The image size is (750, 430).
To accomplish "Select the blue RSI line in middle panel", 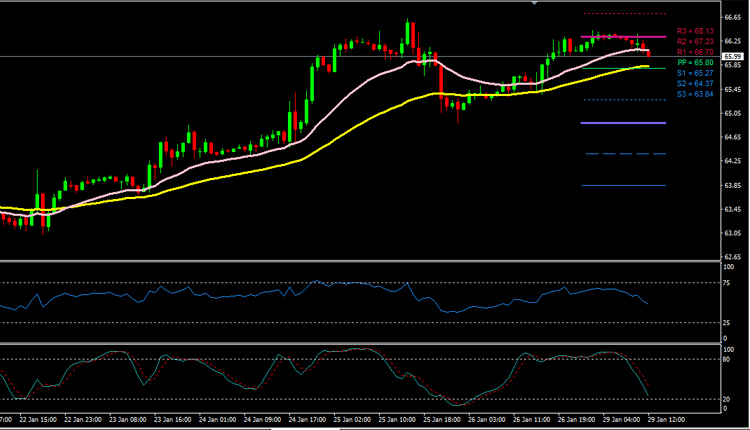I will 300,291.
